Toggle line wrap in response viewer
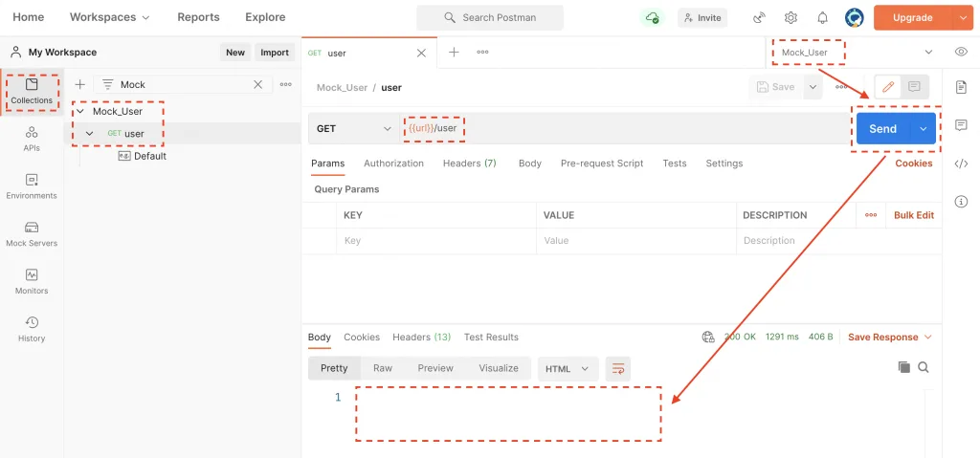This screenshot has height=458, width=980. (618, 369)
